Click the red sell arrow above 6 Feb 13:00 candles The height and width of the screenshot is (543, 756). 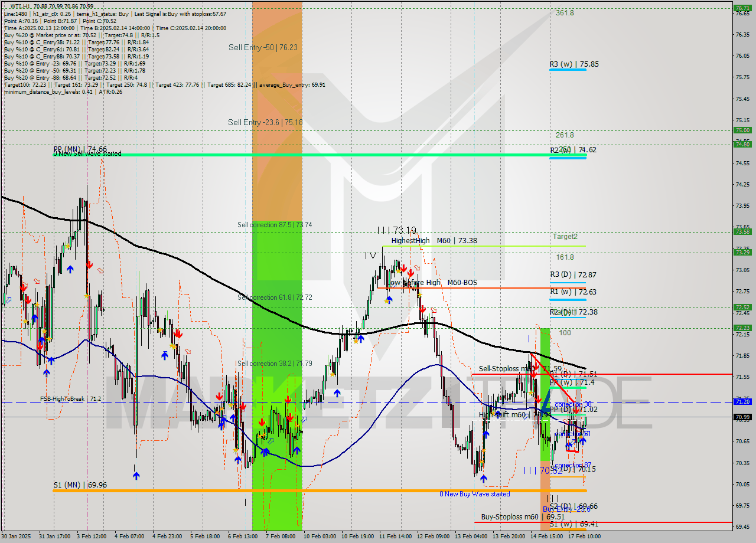click(x=243, y=407)
